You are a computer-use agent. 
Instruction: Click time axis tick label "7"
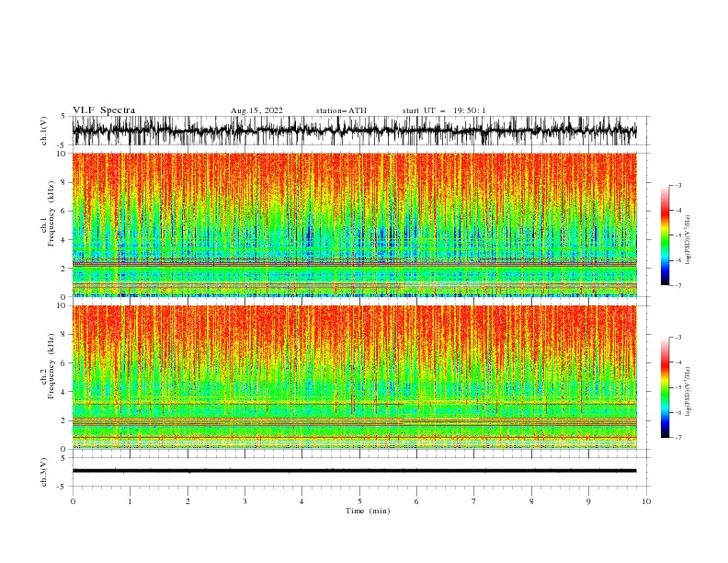[x=474, y=501]
